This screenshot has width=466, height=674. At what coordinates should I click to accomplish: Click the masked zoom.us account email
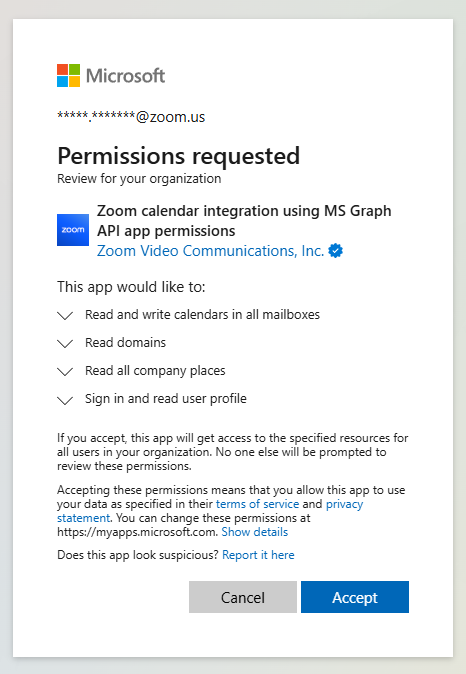pos(131,116)
